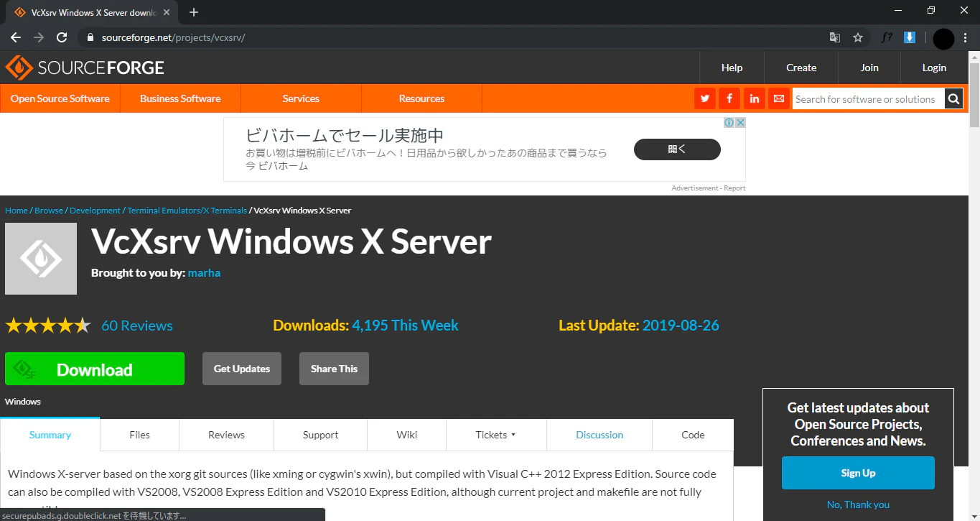980x521 pixels.
Task: Open the Support tab
Action: click(x=320, y=435)
